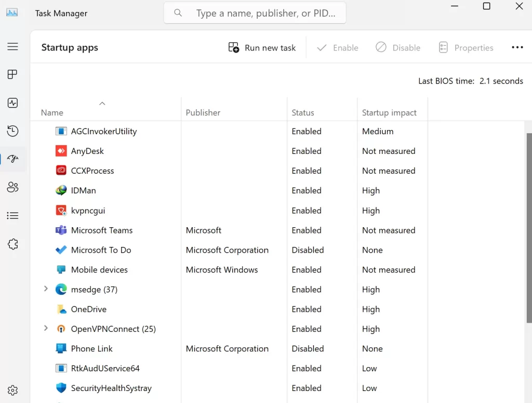Open App history page icon
This screenshot has height=403, width=532.
(12, 131)
